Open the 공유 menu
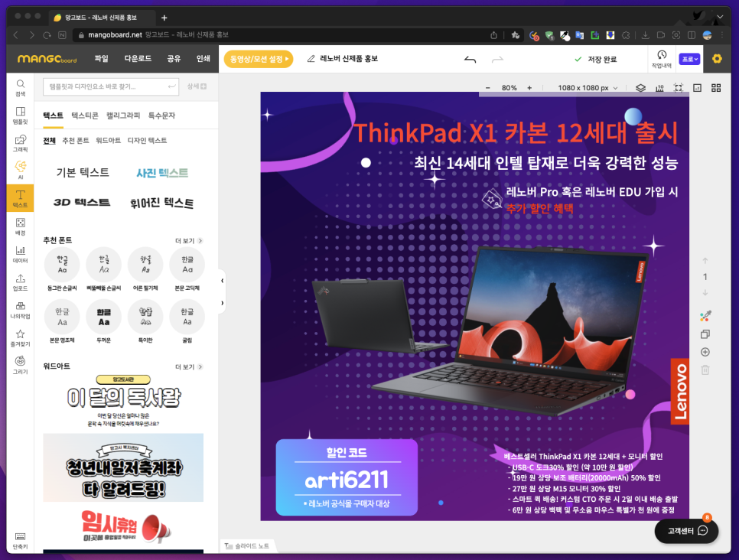This screenshot has height=560, width=739. (174, 58)
